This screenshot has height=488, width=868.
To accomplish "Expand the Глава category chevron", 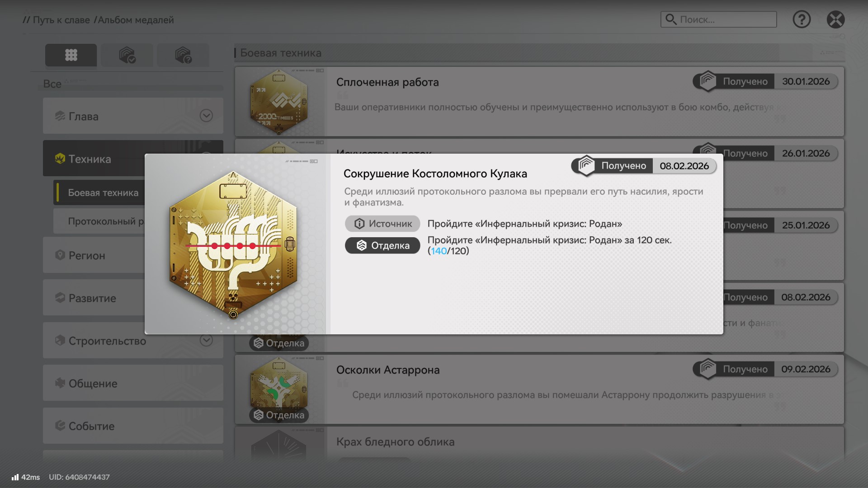I will coord(206,116).
